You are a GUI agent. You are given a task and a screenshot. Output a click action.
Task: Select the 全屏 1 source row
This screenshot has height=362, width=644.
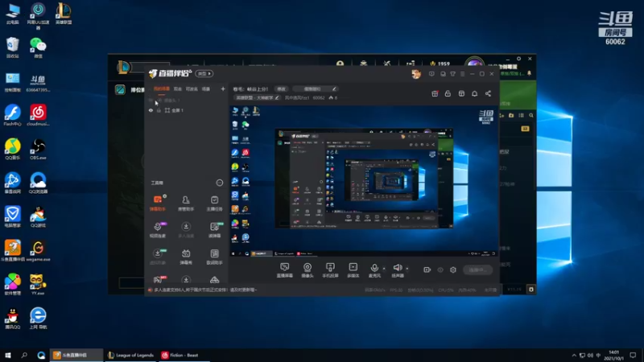(x=186, y=110)
